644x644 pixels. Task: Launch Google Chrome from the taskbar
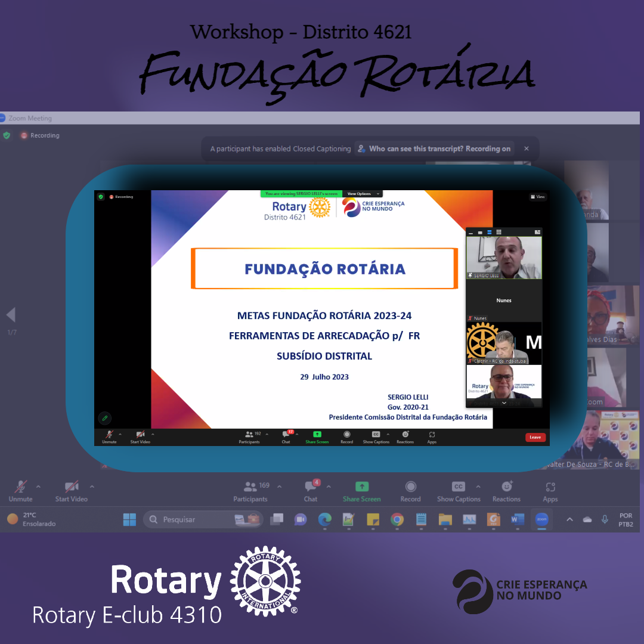coord(397,519)
